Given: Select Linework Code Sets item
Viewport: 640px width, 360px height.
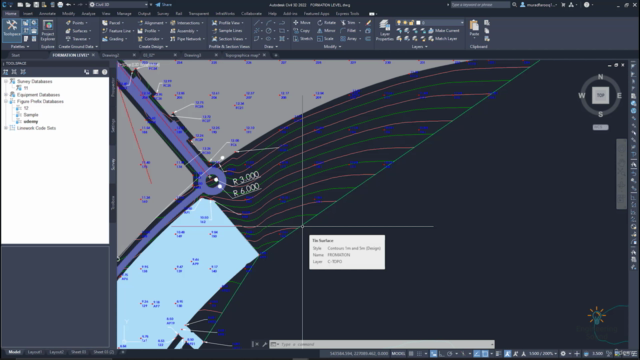Looking at the screenshot, I should (36, 128).
